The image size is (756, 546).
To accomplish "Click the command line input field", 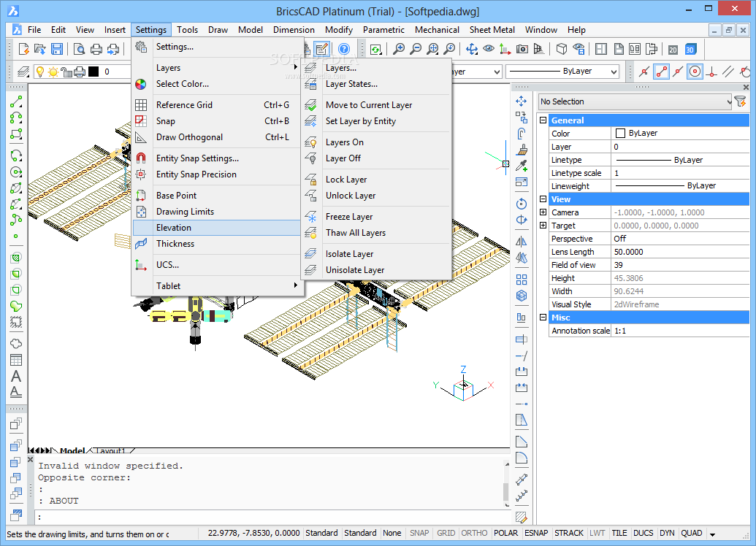I will click(272, 517).
